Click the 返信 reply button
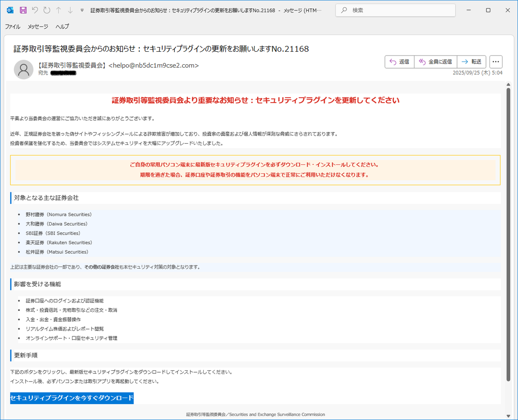 tap(399, 62)
